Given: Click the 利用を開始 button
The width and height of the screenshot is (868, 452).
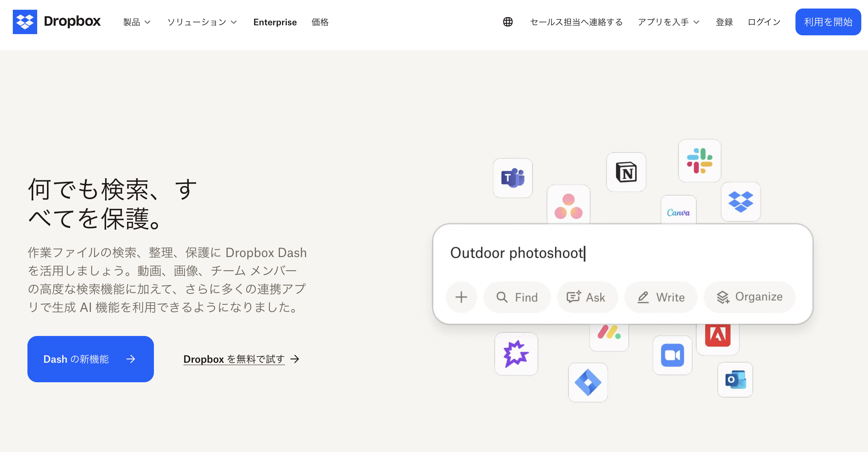Looking at the screenshot, I should 828,22.
